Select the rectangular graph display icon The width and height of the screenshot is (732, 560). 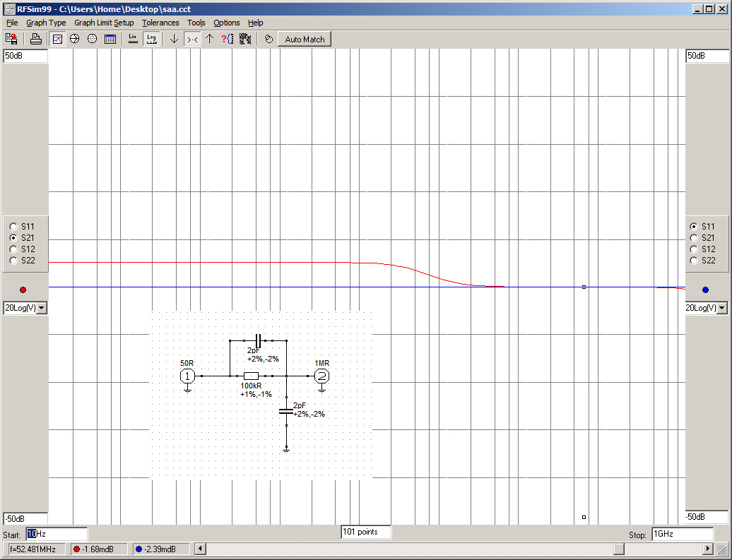57,40
